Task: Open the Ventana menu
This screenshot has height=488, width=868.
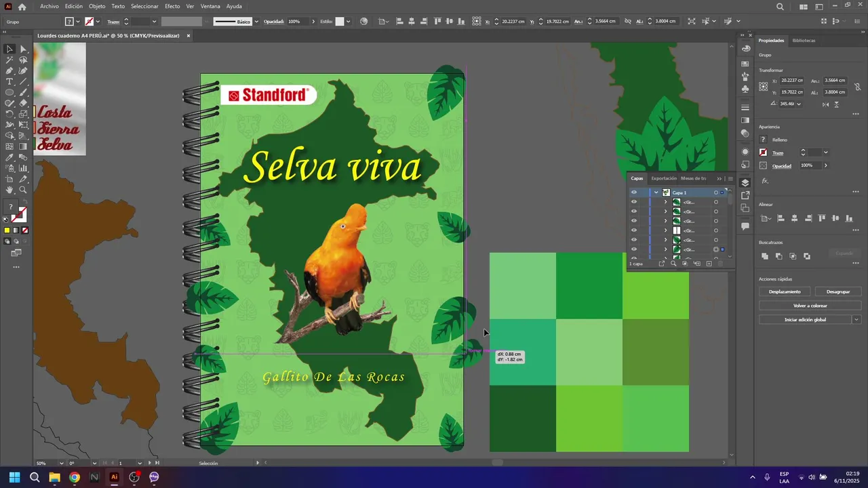Action: 210,6
